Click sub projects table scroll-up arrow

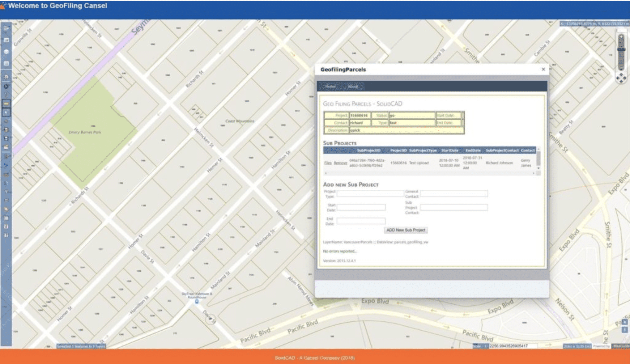[538, 149]
